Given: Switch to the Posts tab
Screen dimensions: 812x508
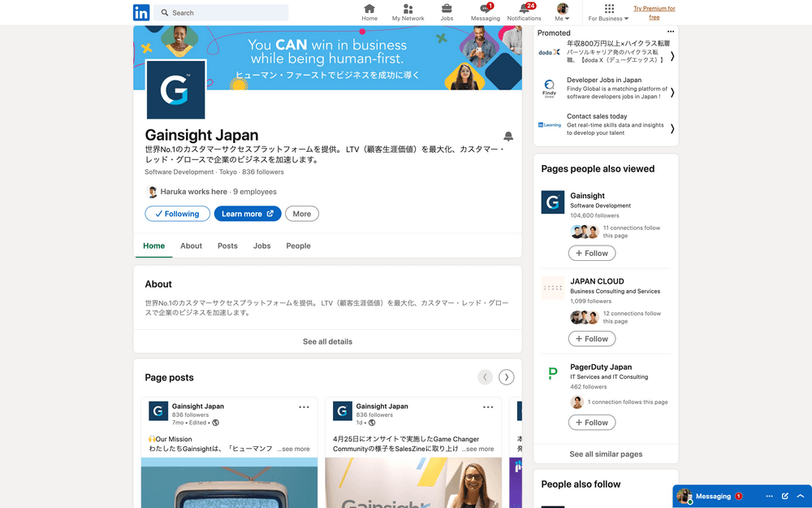Looking at the screenshot, I should [x=227, y=245].
